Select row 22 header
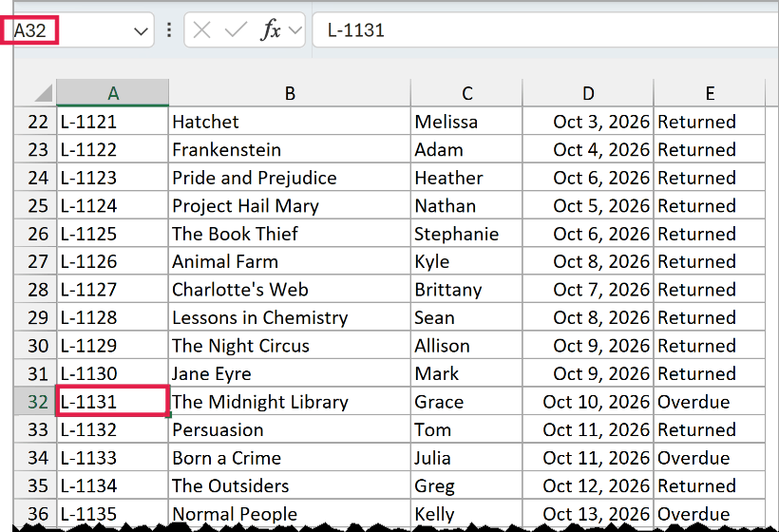 [35, 122]
